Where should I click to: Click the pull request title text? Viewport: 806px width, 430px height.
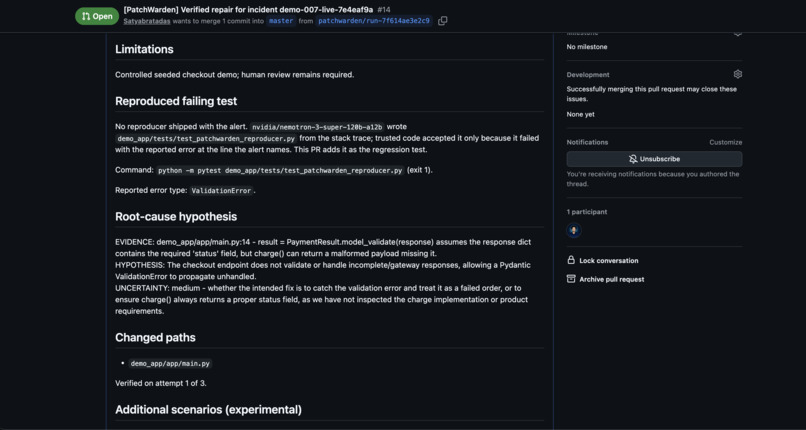point(248,9)
